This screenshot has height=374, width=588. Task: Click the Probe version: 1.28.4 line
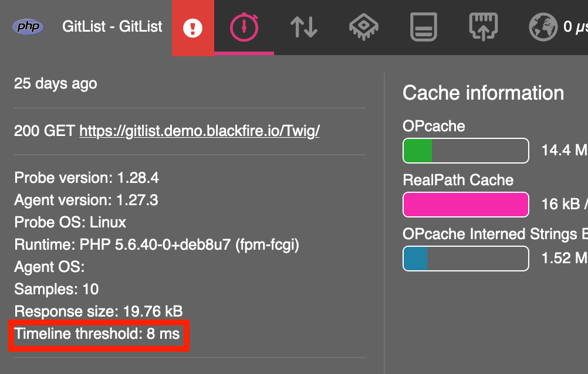point(87,178)
